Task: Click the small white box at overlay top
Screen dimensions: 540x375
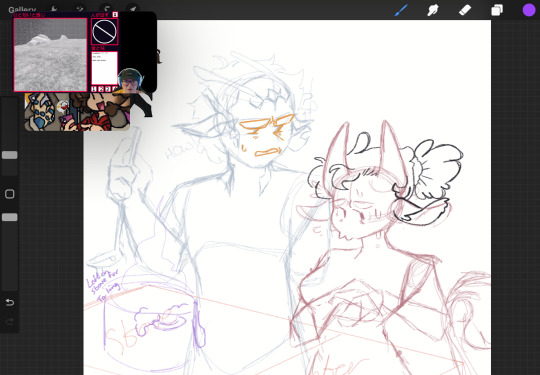Action: click(x=115, y=14)
